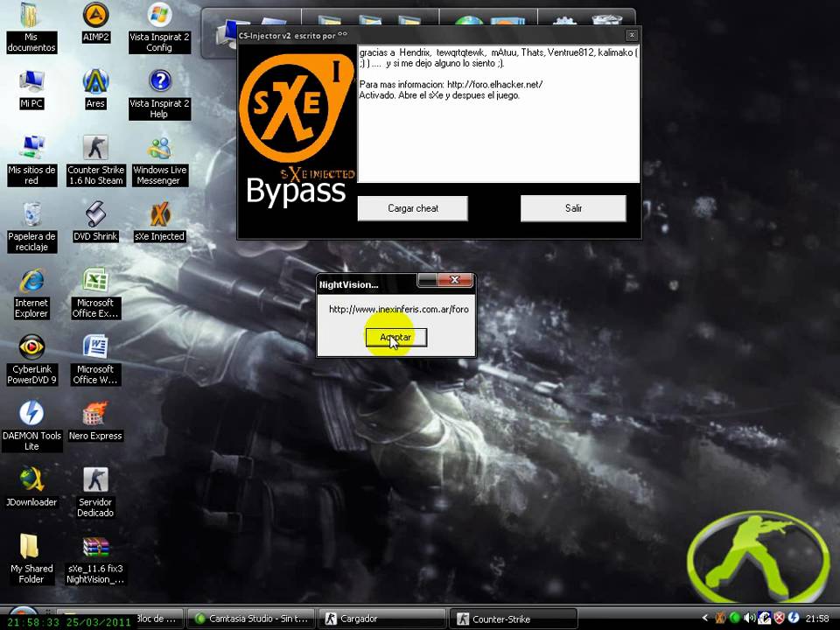Click the orange sXe tray icon
The width and height of the screenshot is (840, 630).
point(720,619)
